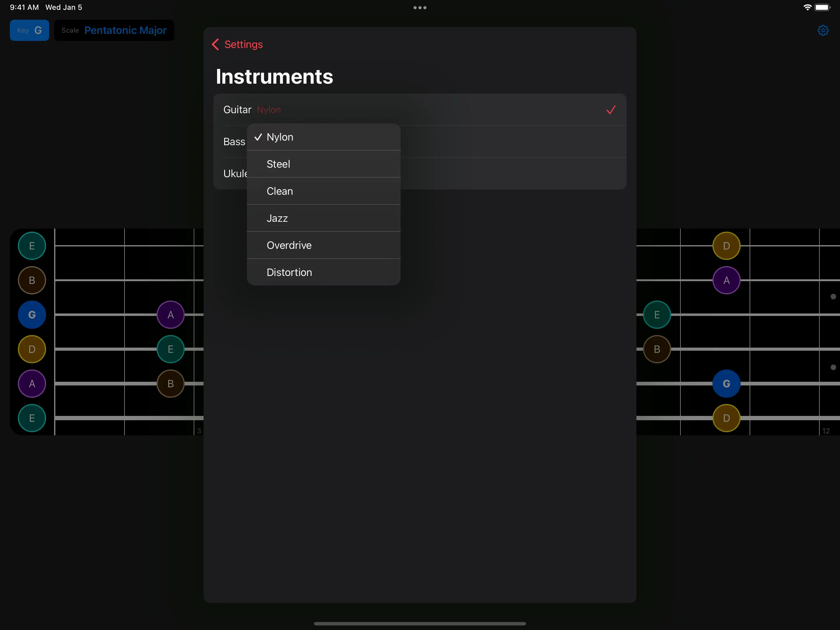The width and height of the screenshot is (840, 630).
Task: Tap the brown B open string note
Action: point(32,281)
